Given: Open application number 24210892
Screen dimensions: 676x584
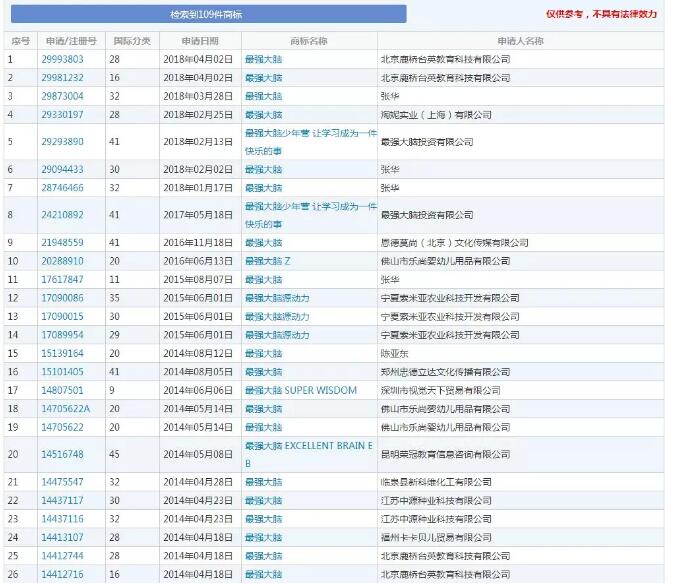Looking at the screenshot, I should (63, 215).
